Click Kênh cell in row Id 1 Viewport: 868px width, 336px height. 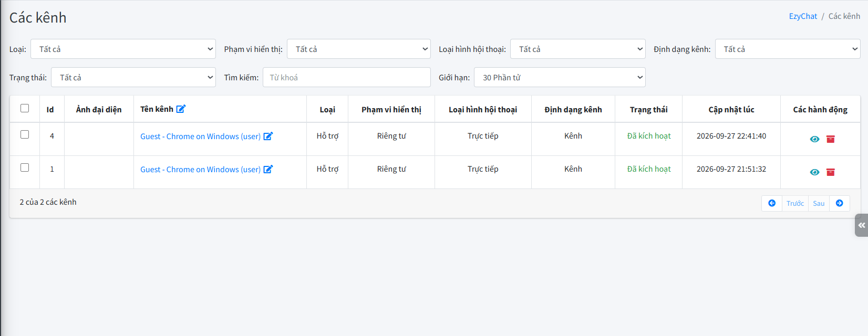pos(573,169)
